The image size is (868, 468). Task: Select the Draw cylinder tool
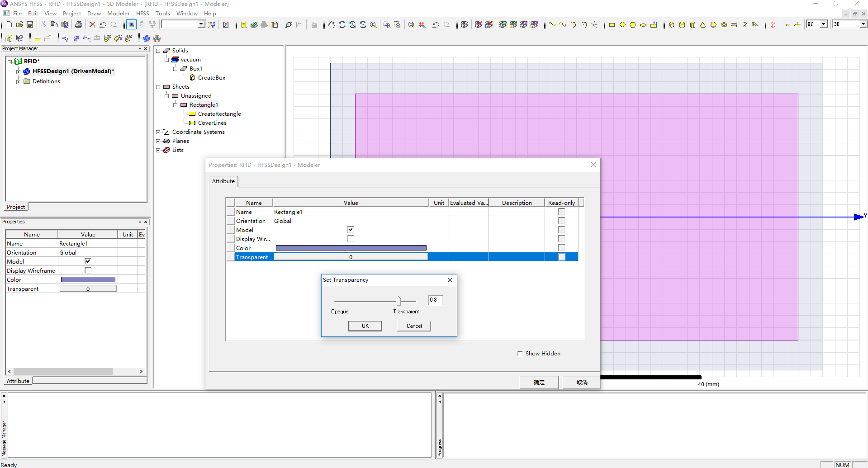682,24
